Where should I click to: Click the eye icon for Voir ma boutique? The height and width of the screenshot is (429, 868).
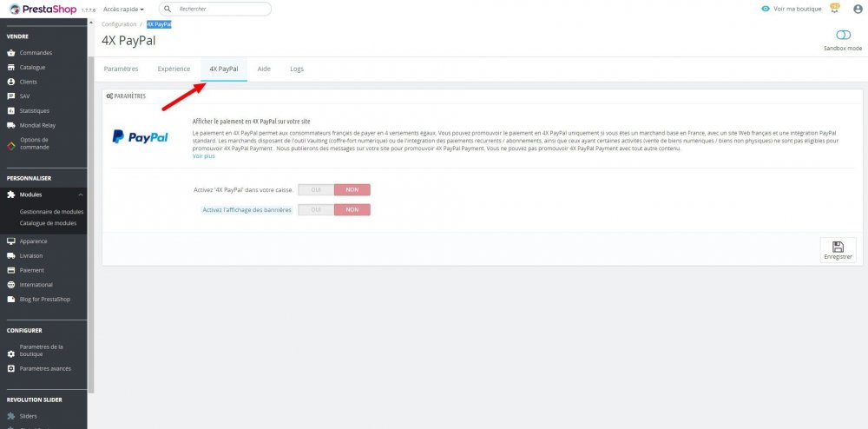tap(766, 9)
